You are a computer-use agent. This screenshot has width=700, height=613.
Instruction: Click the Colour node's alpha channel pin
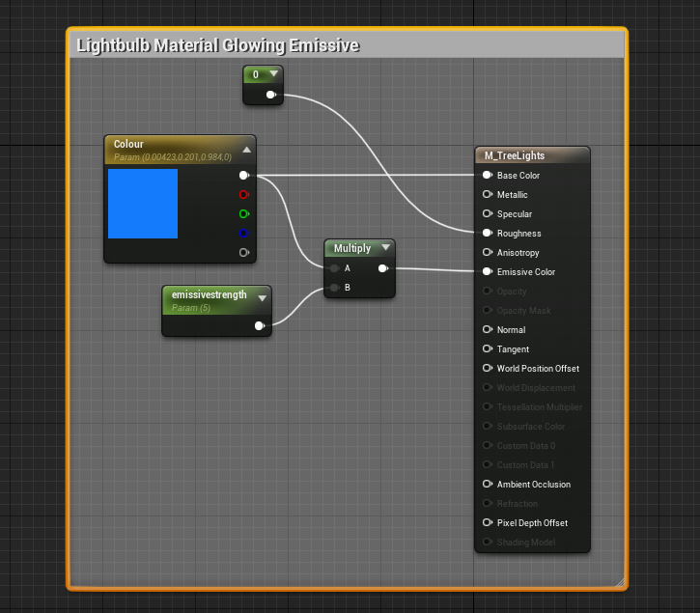(x=243, y=253)
